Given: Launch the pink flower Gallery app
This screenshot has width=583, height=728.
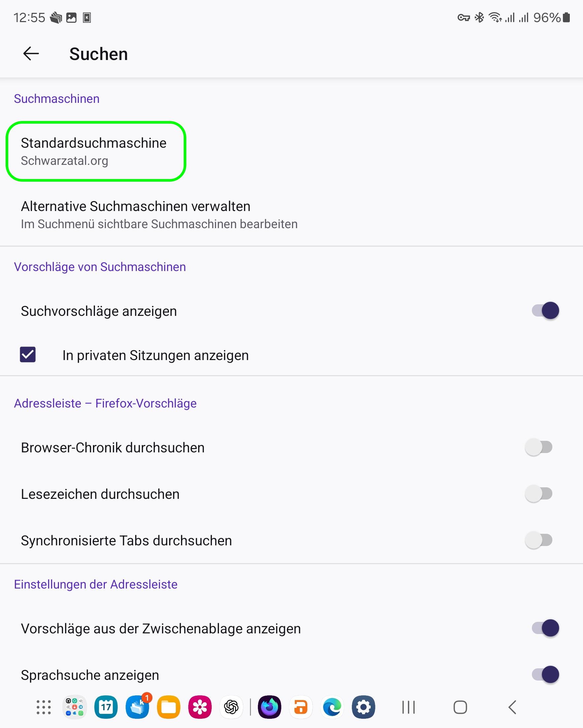Looking at the screenshot, I should (x=200, y=707).
